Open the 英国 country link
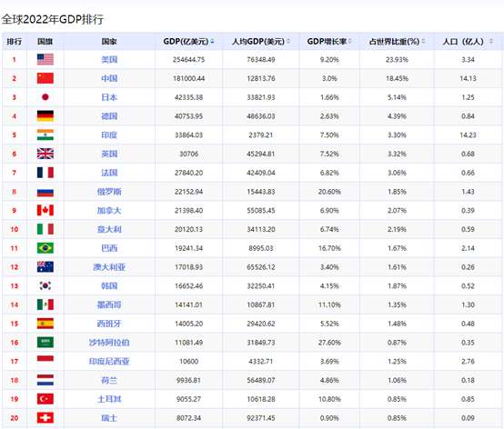This screenshot has height=429, width=504. coord(109,154)
